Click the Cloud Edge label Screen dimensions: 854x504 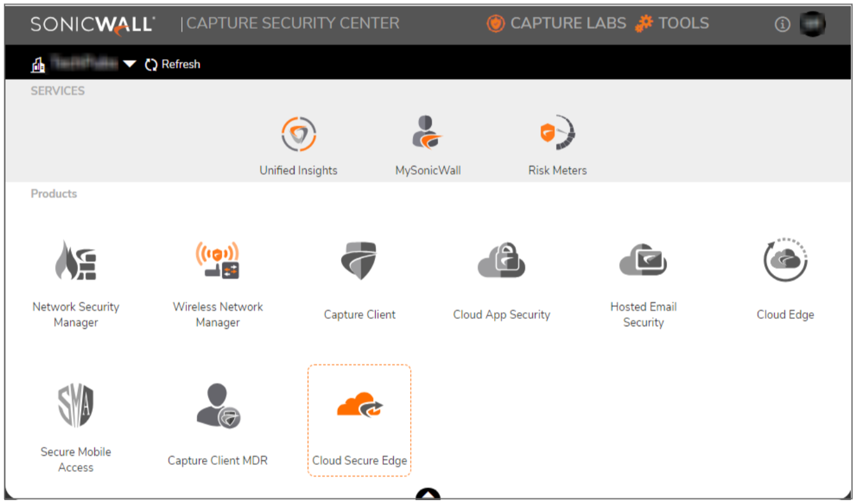click(785, 315)
